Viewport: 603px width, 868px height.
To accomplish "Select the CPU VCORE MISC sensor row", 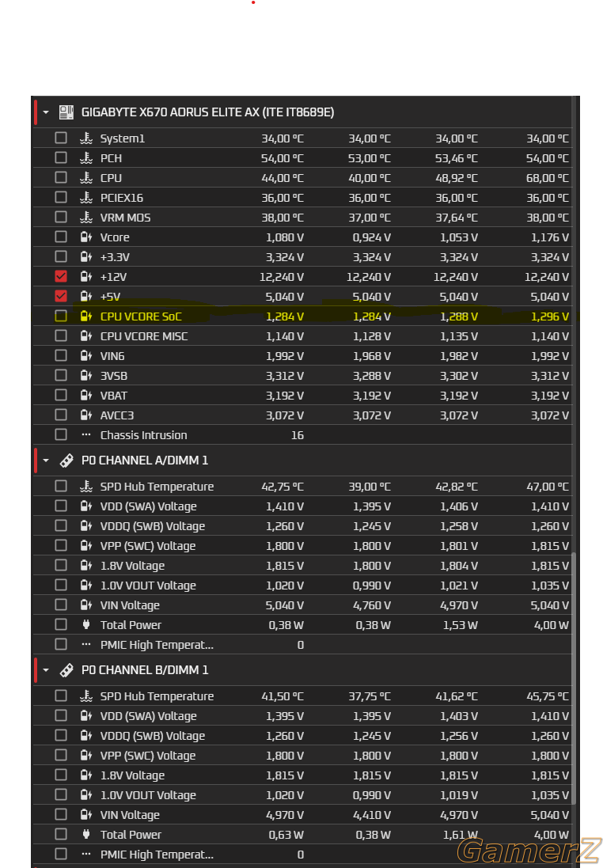I will (x=302, y=336).
